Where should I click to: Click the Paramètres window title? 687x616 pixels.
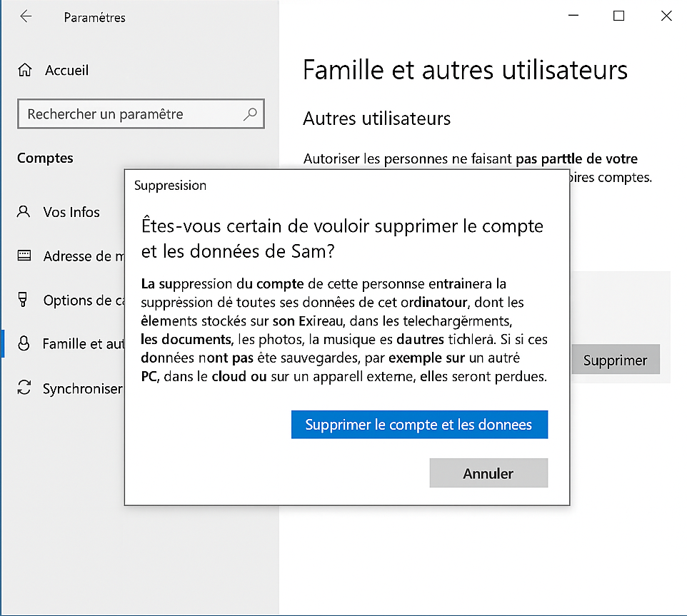click(95, 18)
